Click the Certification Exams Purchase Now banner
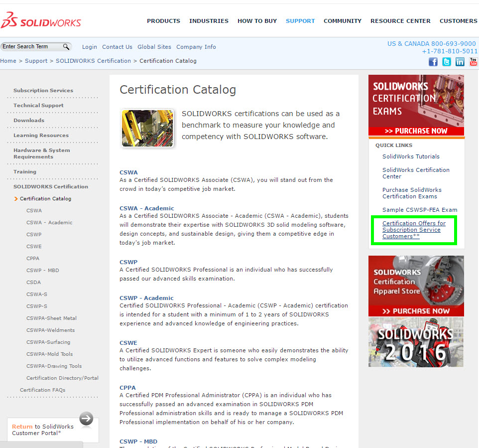The image size is (479, 448). click(x=416, y=105)
